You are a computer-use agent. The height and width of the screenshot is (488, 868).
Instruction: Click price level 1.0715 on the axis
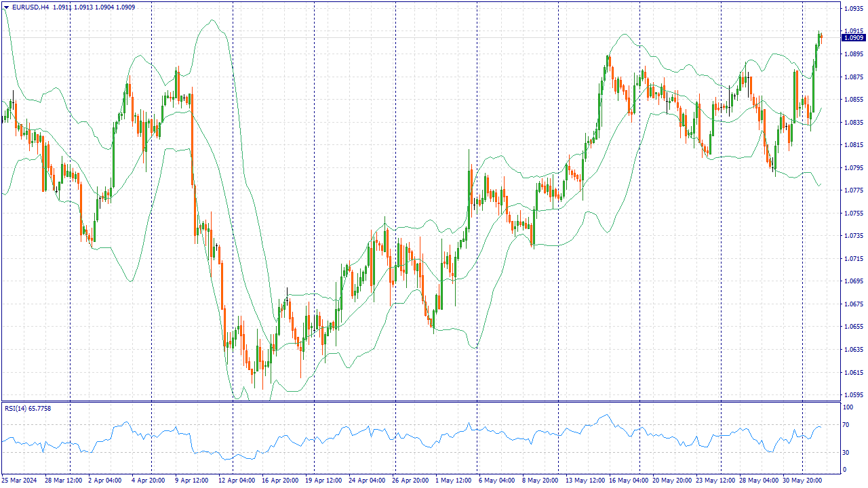click(x=853, y=259)
